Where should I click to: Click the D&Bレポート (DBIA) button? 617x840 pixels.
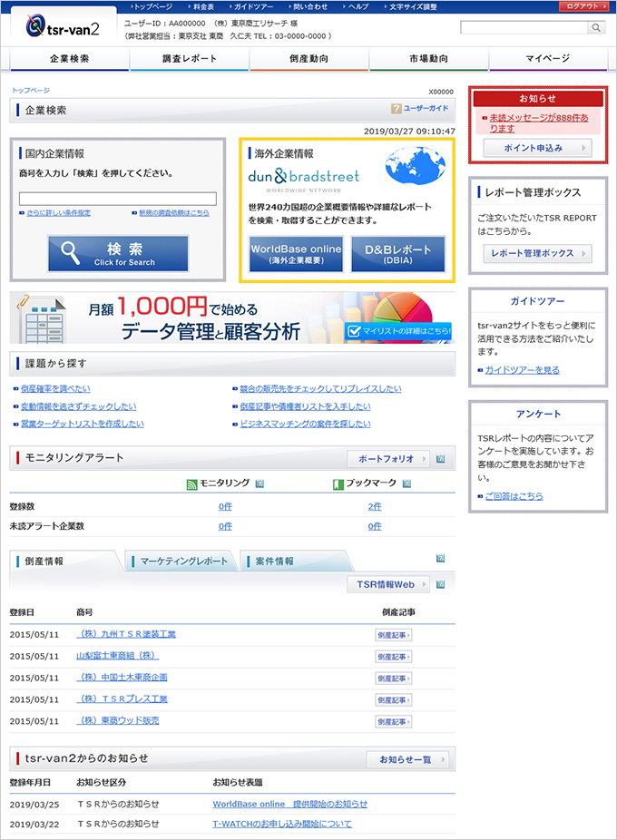398,254
